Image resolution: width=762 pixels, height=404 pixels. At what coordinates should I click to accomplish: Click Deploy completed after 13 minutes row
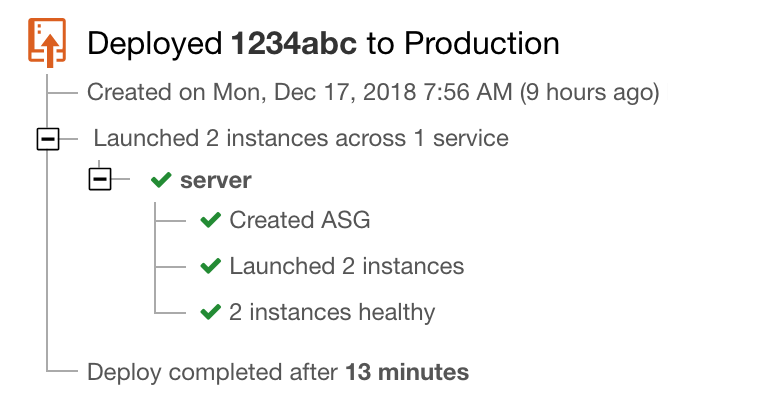click(278, 373)
